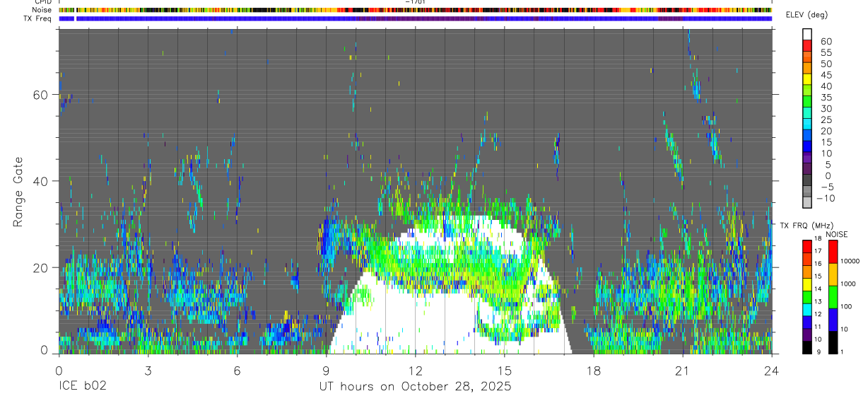Viewport: 868px width, 401px height.
Task: Click the red 17–18 MHz TX FRQ swatch
Action: (x=807, y=245)
